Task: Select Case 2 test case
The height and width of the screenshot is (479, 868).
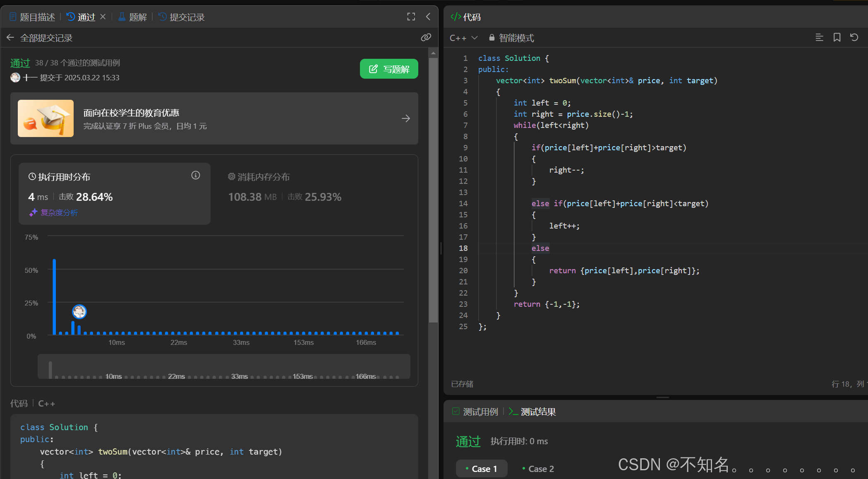Action: 538,469
